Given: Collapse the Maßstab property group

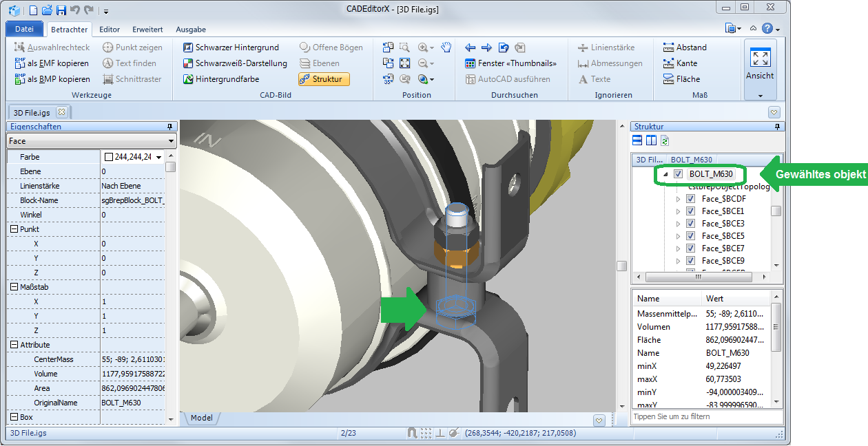Looking at the screenshot, I should point(14,287).
